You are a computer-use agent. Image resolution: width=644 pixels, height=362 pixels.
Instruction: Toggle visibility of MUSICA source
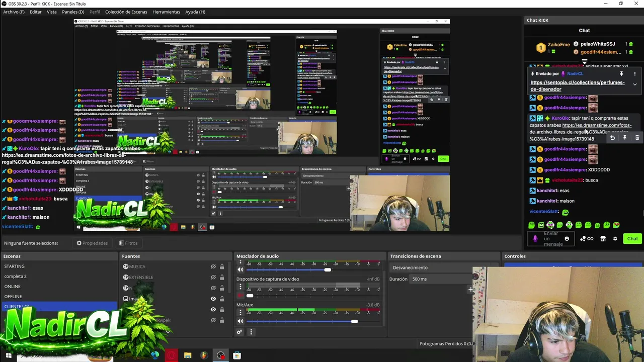[x=213, y=266]
